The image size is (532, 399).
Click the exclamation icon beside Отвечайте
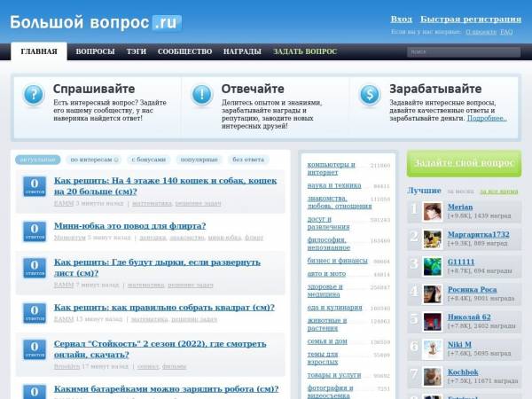[201, 95]
